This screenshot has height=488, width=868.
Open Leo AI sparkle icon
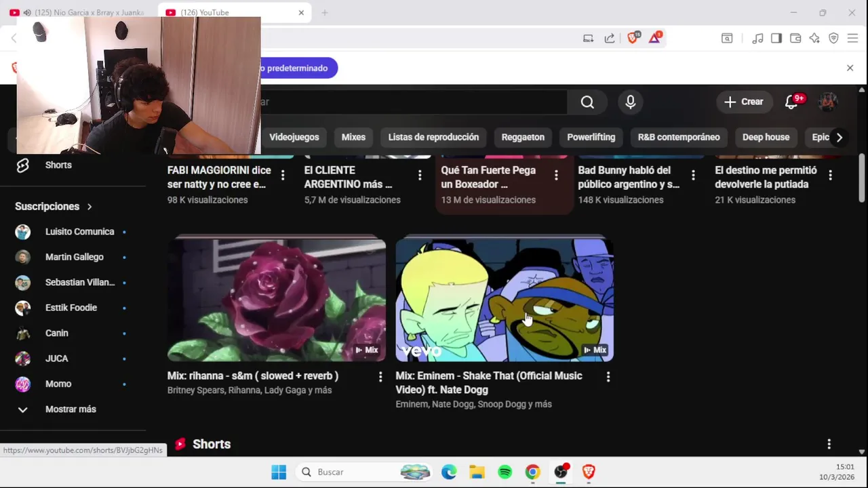coord(814,38)
